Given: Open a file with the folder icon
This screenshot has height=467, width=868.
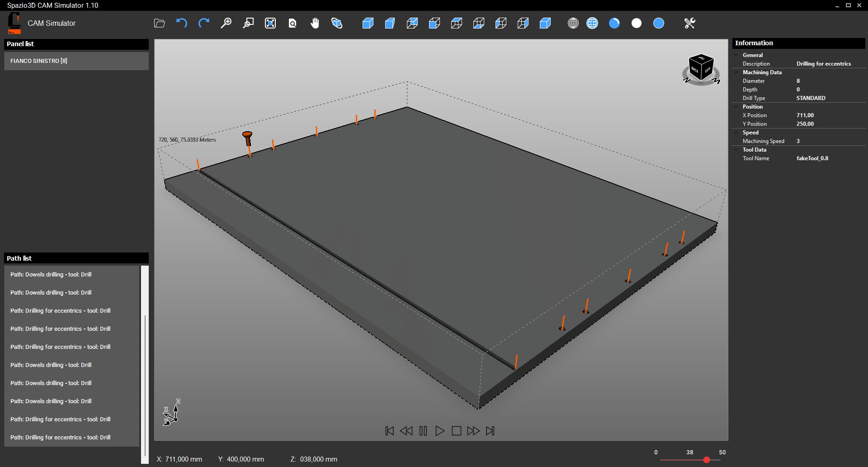Looking at the screenshot, I should tap(159, 23).
